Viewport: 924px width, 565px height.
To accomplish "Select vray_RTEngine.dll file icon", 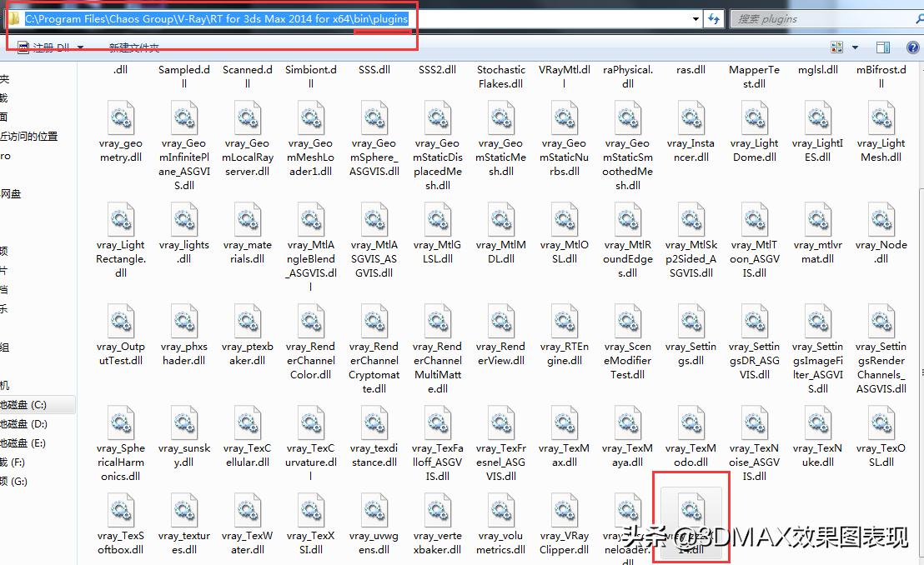I will [564, 322].
